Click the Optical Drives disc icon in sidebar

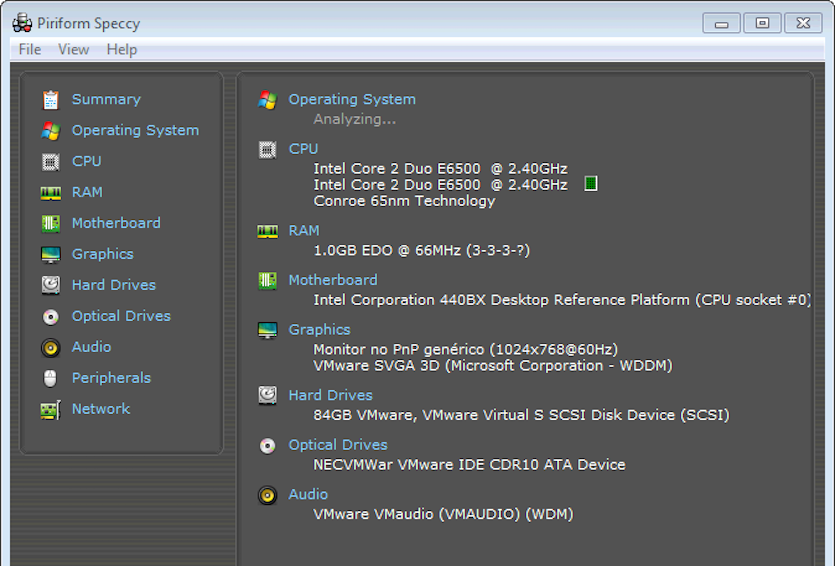51,317
